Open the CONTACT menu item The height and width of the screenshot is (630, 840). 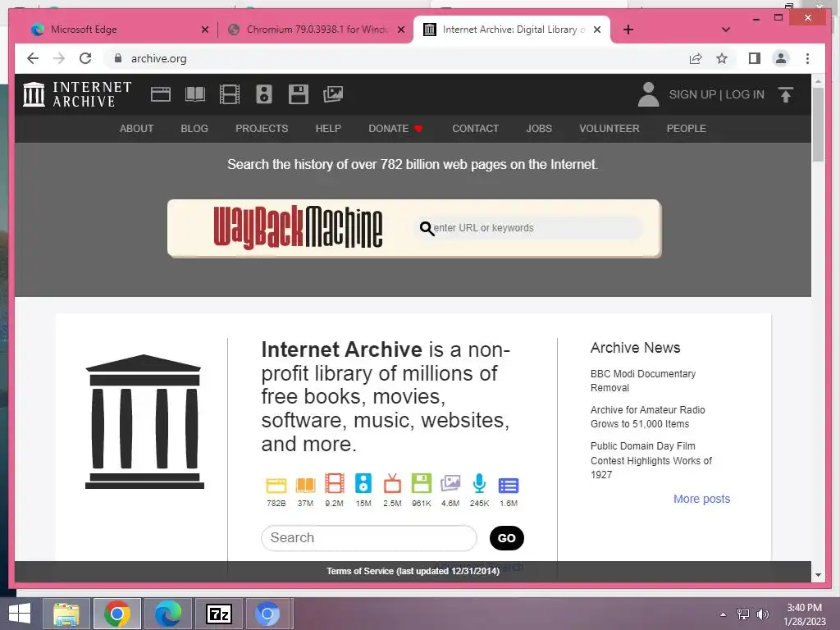(475, 129)
